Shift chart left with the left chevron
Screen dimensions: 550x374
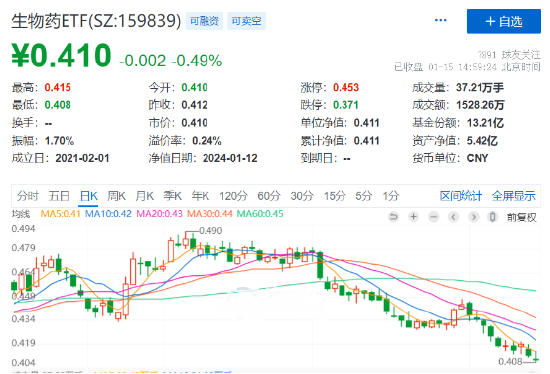click(454, 217)
